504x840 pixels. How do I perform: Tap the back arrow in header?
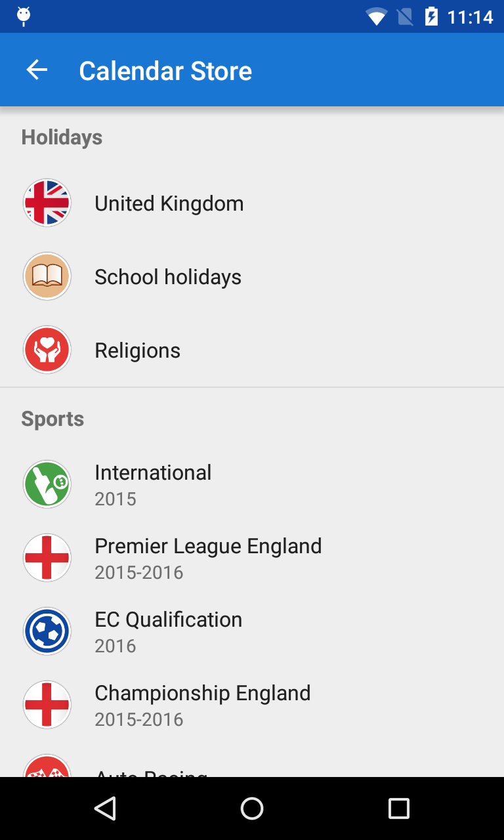(37, 70)
